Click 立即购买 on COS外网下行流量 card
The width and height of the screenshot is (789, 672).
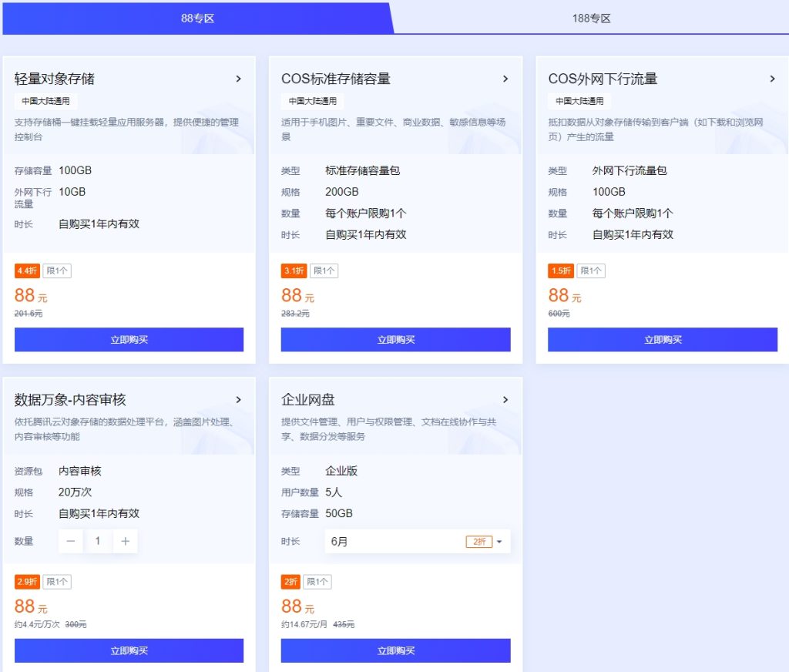[x=663, y=339]
